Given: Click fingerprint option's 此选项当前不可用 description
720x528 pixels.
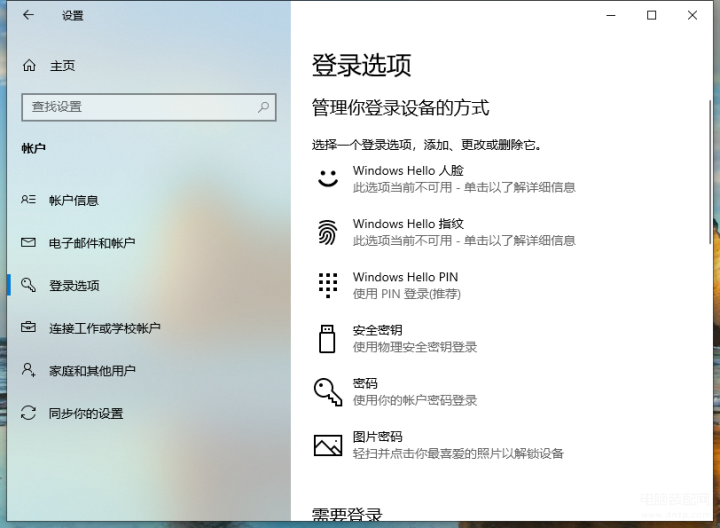Looking at the screenshot, I should coord(464,241).
